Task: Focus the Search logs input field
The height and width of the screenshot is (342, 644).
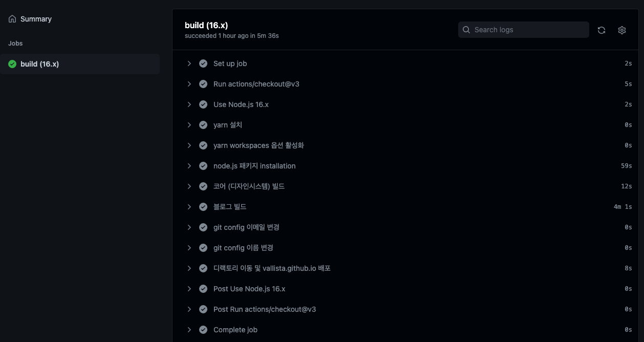Action: point(527,30)
